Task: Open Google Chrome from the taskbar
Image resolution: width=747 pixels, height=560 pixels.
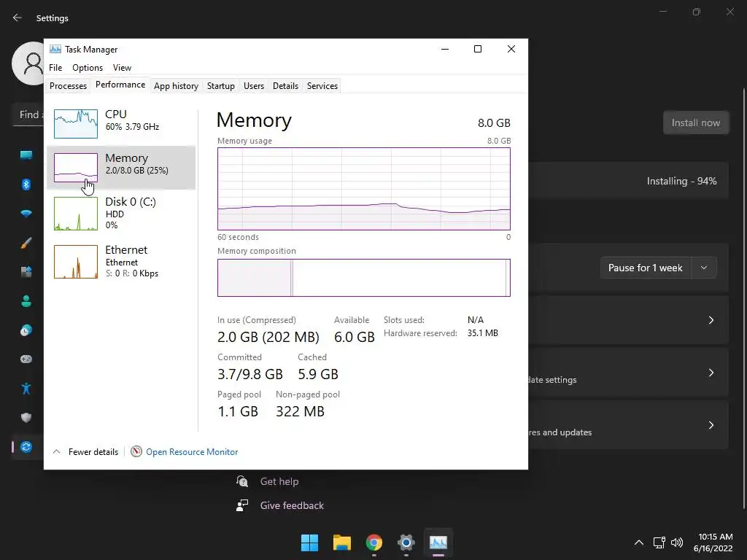Action: [374, 542]
